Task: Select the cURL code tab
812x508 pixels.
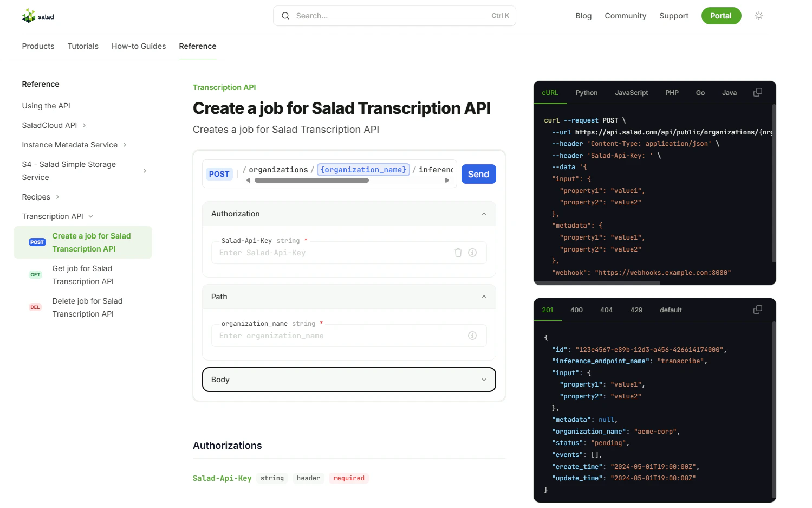Action: [550, 93]
